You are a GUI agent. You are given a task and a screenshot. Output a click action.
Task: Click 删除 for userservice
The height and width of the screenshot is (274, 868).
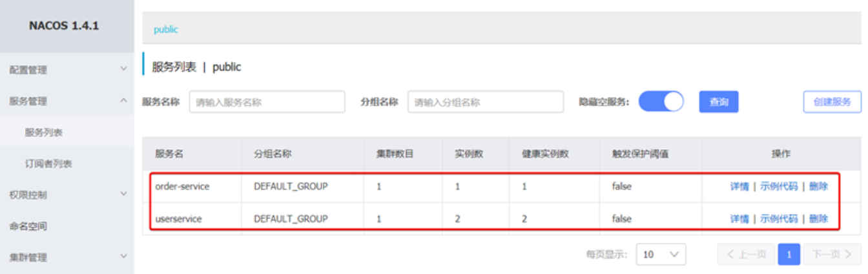(x=818, y=219)
